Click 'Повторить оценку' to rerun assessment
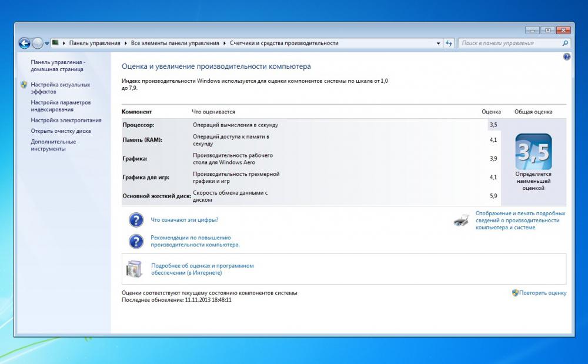588x364 pixels. pos(542,293)
